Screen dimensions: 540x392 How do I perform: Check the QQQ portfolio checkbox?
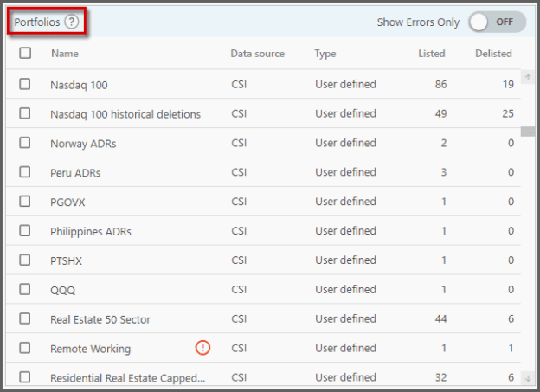pyautogui.click(x=25, y=290)
